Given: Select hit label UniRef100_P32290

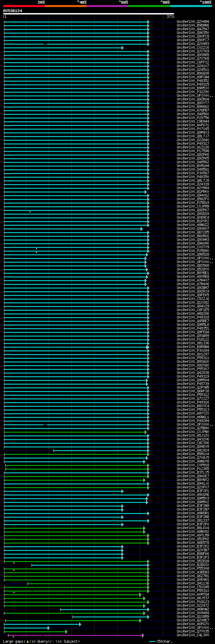Looking at the screenshot, I should click(x=193, y=92).
